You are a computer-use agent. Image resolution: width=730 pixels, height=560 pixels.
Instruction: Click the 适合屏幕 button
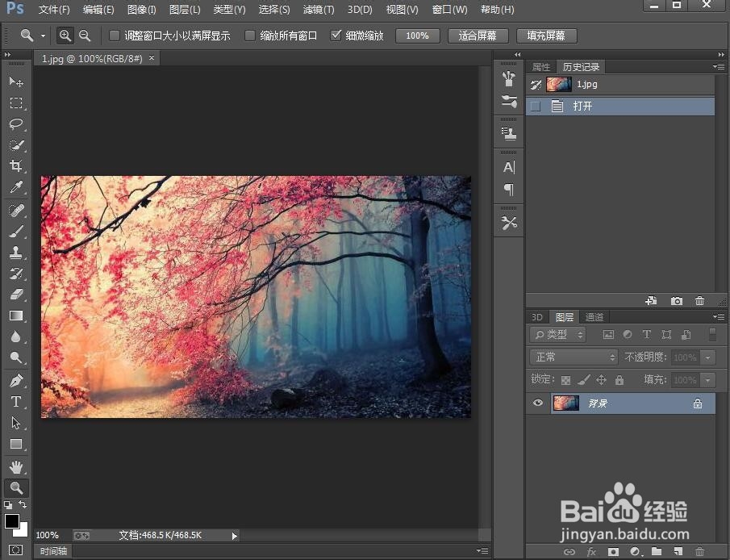click(x=478, y=36)
